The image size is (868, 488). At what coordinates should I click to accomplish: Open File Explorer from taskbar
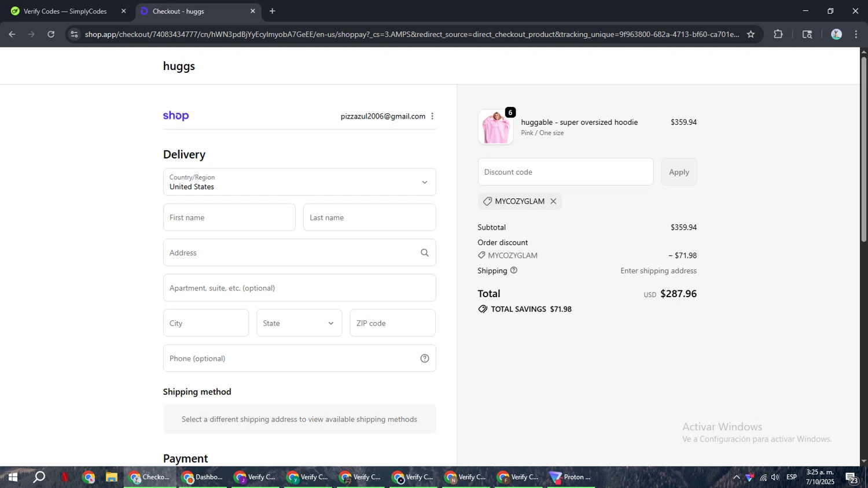(112, 478)
